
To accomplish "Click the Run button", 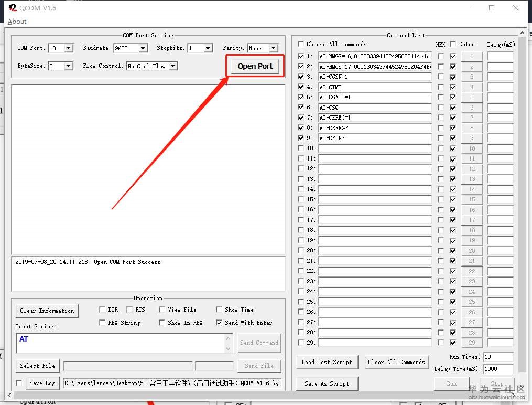I will pyautogui.click(x=452, y=383).
